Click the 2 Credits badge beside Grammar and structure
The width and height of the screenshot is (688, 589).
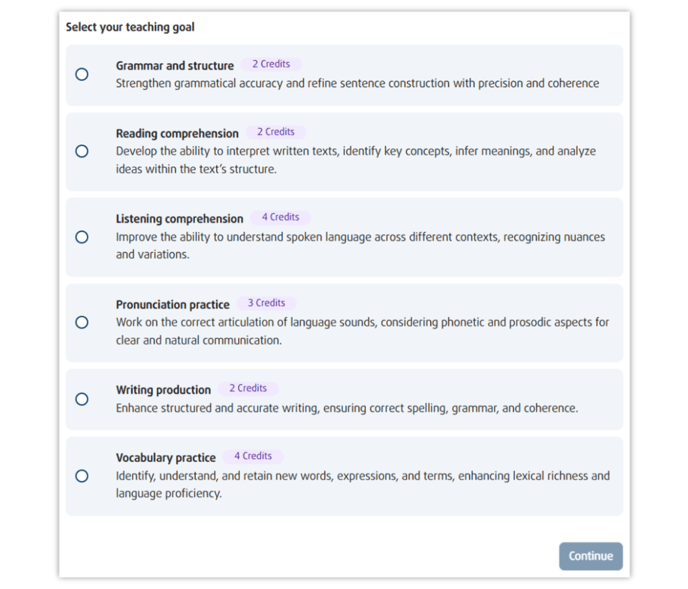(271, 64)
